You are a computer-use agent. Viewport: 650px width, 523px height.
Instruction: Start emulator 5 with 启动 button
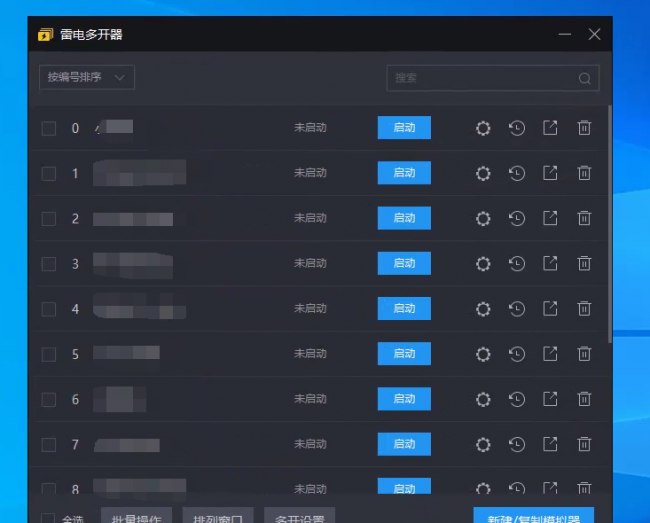point(404,354)
